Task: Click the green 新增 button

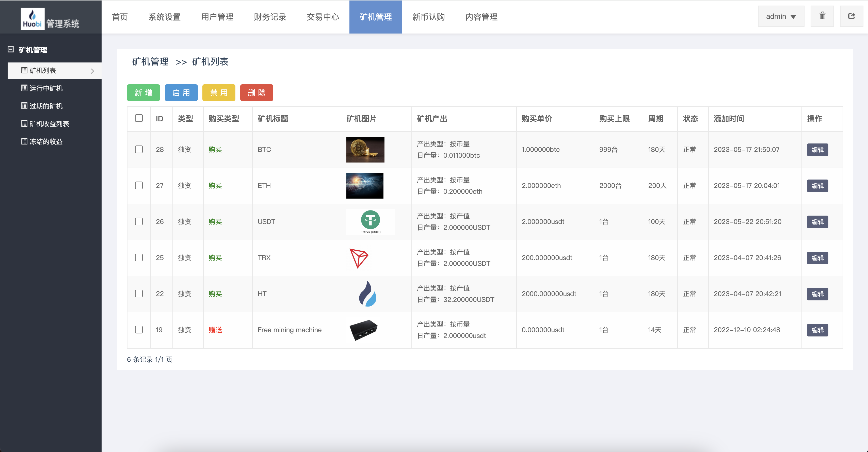Action: [143, 93]
